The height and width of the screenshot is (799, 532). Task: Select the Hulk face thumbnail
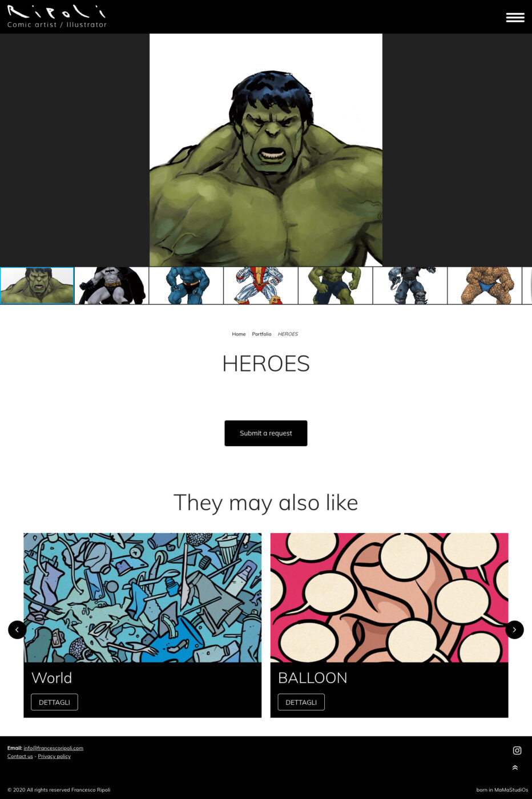coord(37,285)
